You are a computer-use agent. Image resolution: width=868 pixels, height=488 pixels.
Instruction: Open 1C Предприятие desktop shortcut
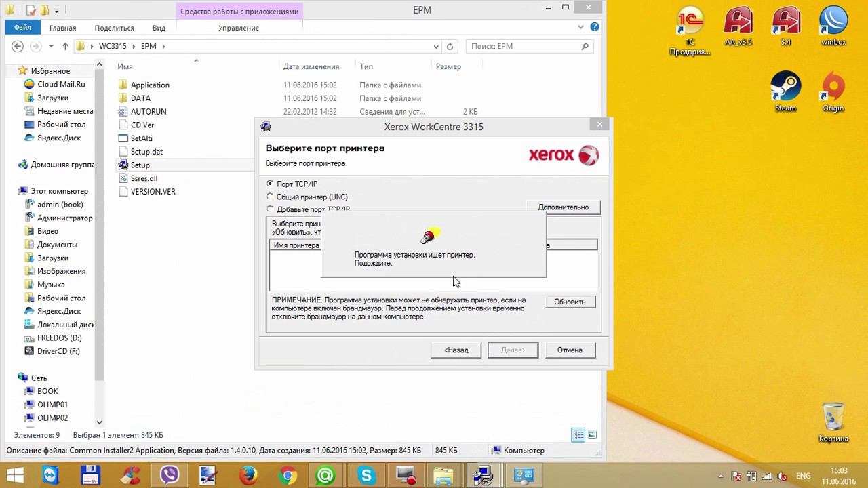click(690, 31)
